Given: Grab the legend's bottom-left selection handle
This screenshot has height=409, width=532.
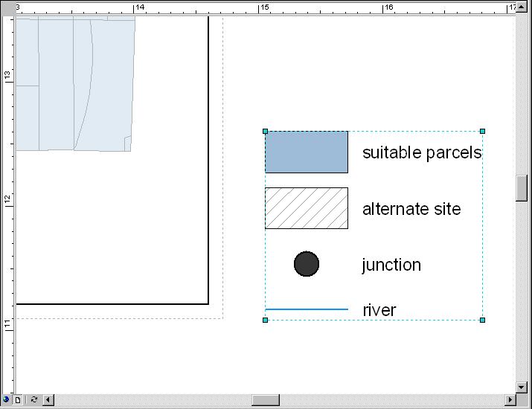Looking at the screenshot, I should click(266, 321).
